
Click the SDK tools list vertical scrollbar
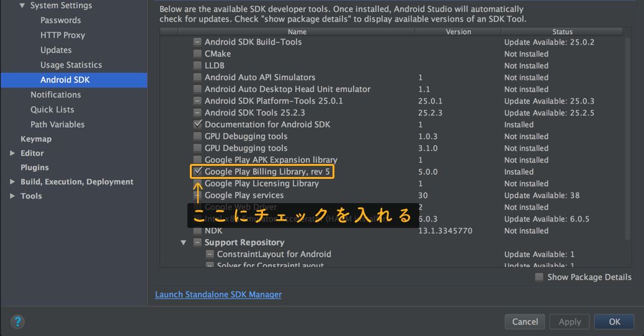click(627, 138)
